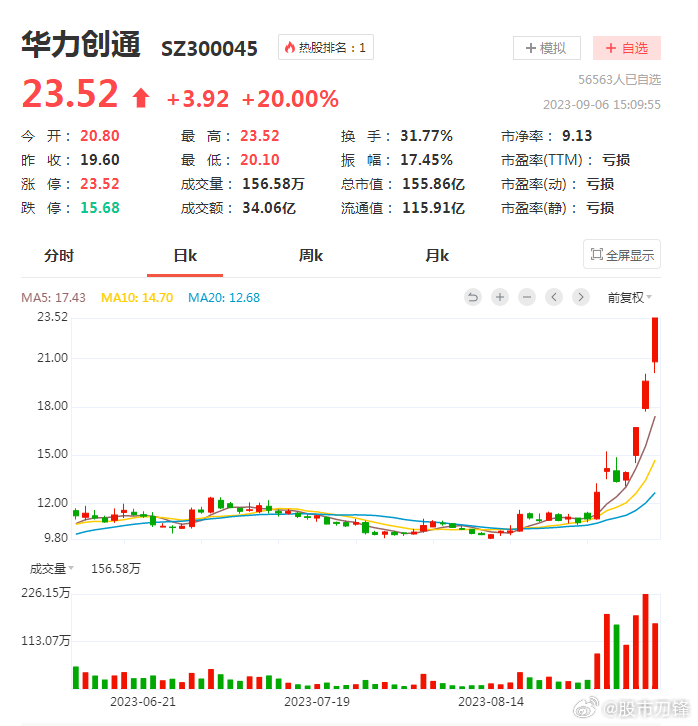Open the 月k monthly chart tab

[437, 256]
